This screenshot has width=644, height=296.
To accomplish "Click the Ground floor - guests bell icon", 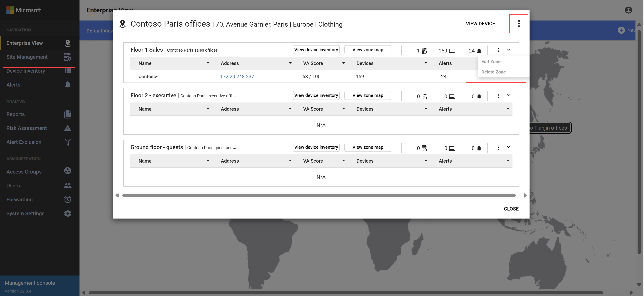I will 479,148.
